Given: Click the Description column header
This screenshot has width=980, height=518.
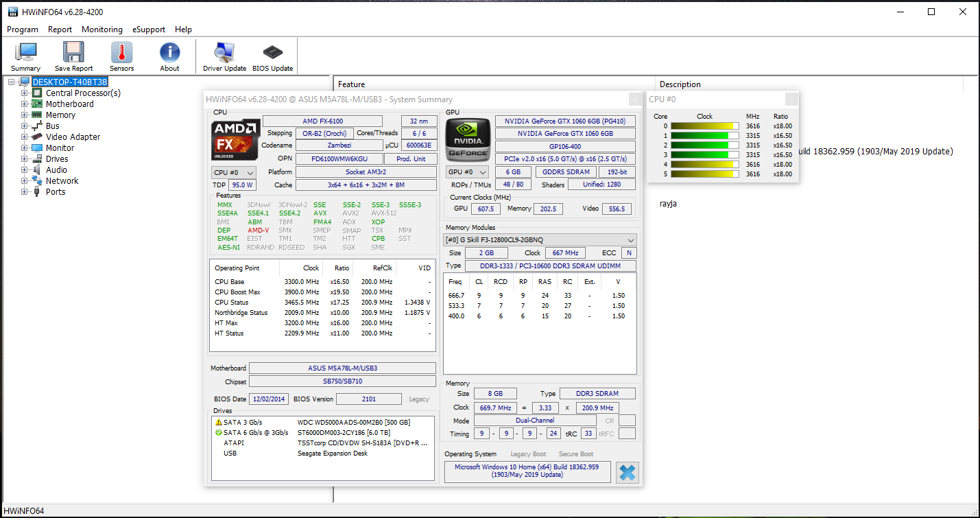Looking at the screenshot, I should tap(809, 84).
